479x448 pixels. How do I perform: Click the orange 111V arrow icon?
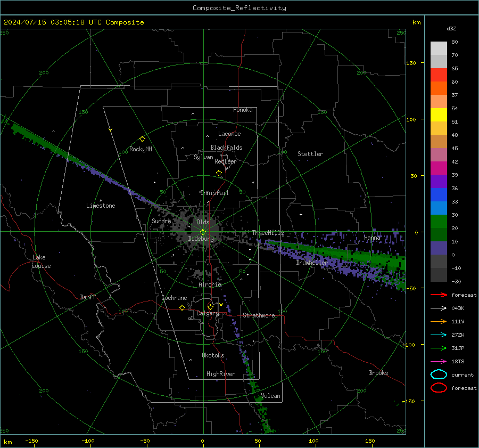439,321
